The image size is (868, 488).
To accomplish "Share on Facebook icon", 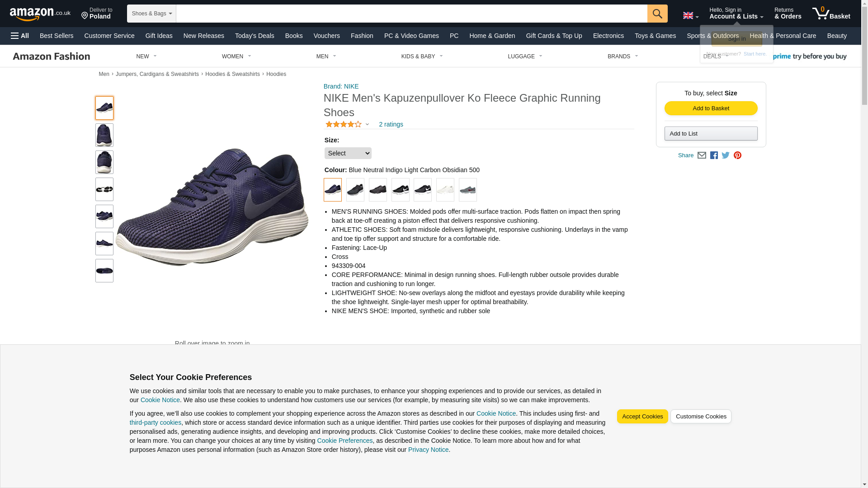I will pos(714,155).
